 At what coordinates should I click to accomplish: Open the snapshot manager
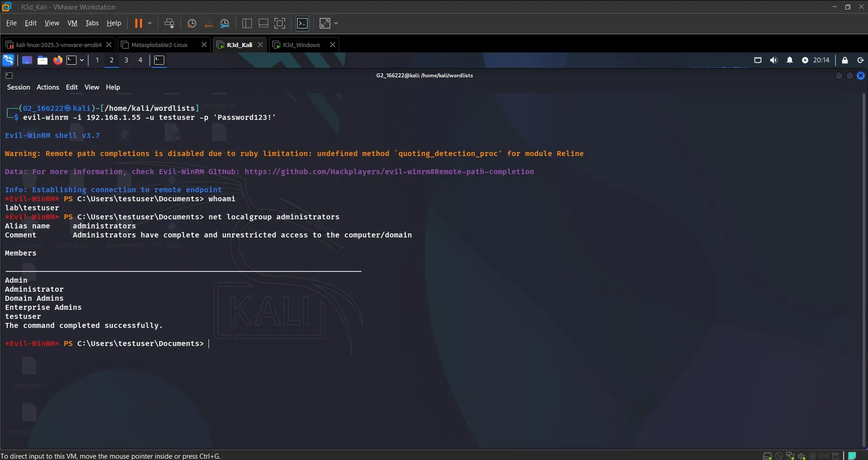click(x=225, y=23)
